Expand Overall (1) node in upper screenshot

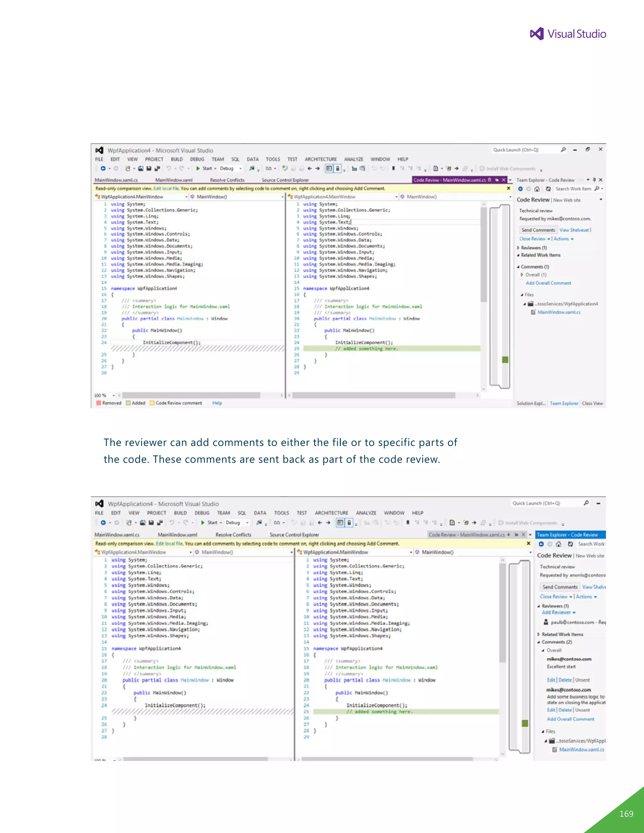522,275
